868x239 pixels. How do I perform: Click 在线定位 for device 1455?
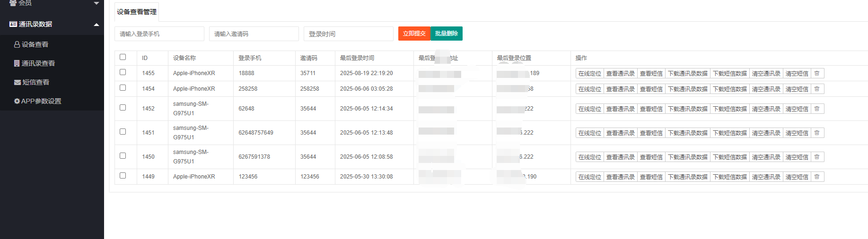coord(589,73)
